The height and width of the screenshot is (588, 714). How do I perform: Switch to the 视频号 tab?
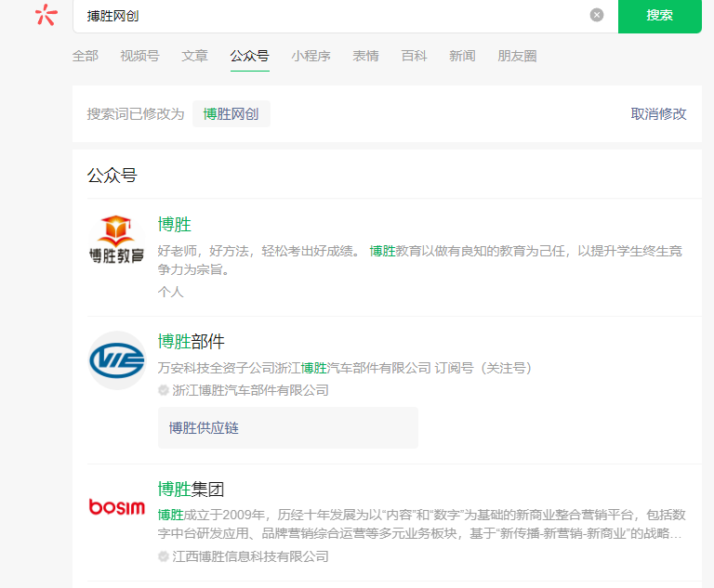click(x=139, y=56)
